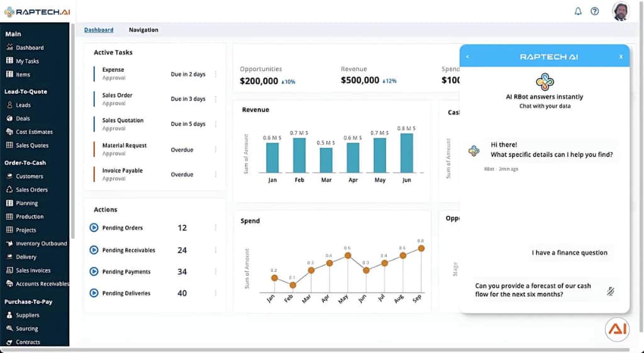This screenshot has height=353, width=644.
Task: Click the chat message input field
Action: pos(535,290)
